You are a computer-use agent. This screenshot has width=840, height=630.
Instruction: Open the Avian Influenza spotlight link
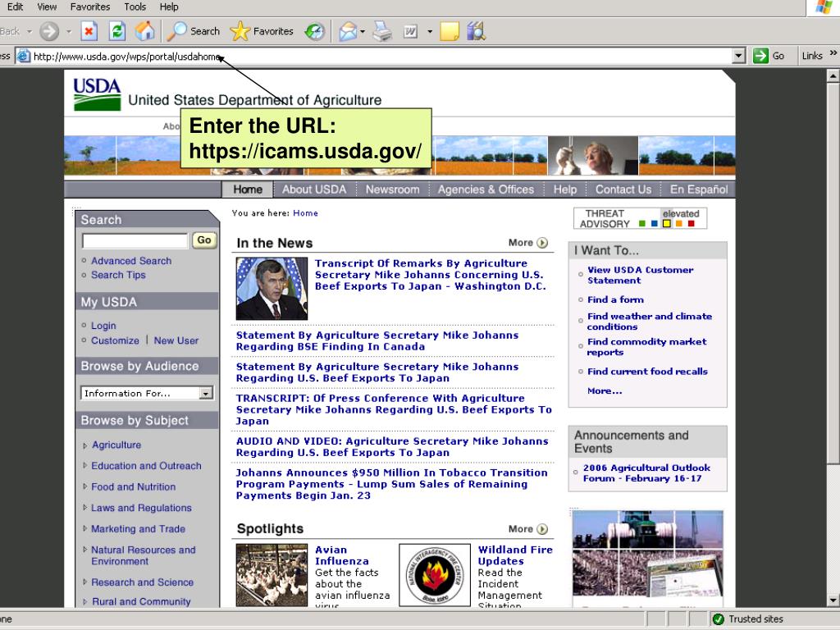[342, 555]
